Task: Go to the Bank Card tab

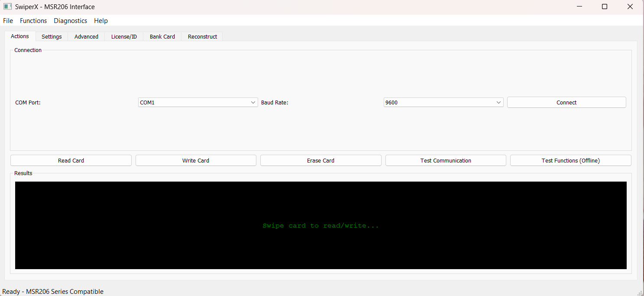Action: click(162, 37)
